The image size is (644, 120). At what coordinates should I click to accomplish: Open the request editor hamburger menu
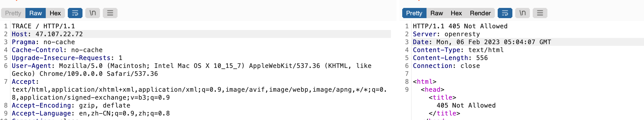coord(110,13)
